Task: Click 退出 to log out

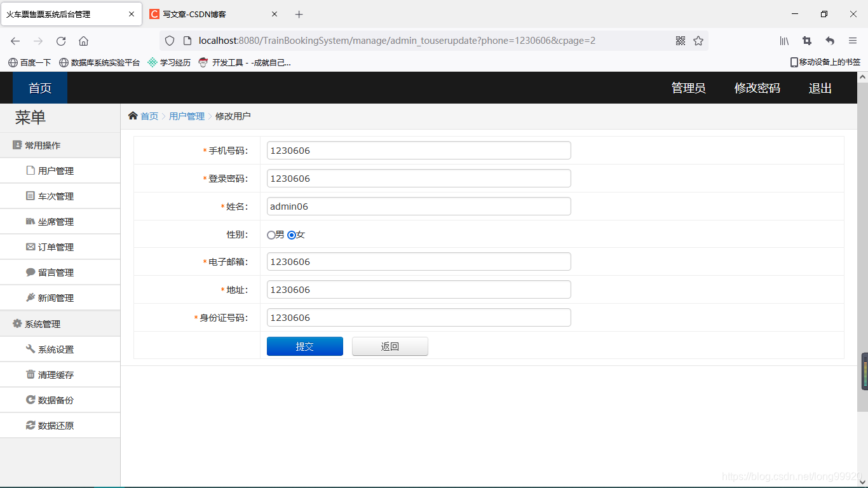Action: click(x=820, y=88)
